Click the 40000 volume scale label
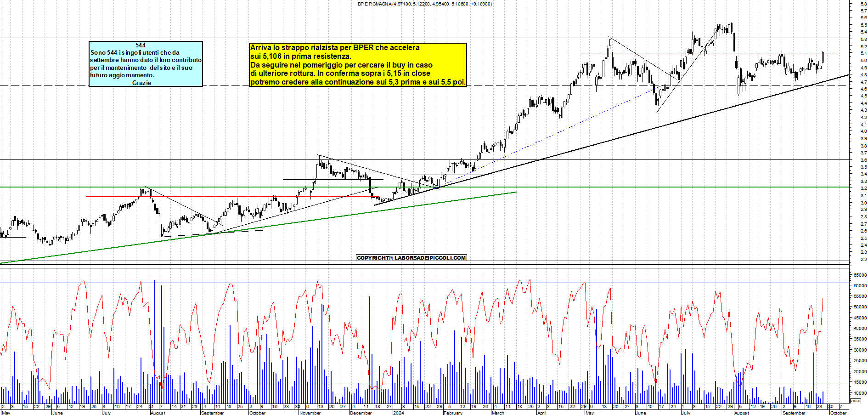 click(x=860, y=329)
